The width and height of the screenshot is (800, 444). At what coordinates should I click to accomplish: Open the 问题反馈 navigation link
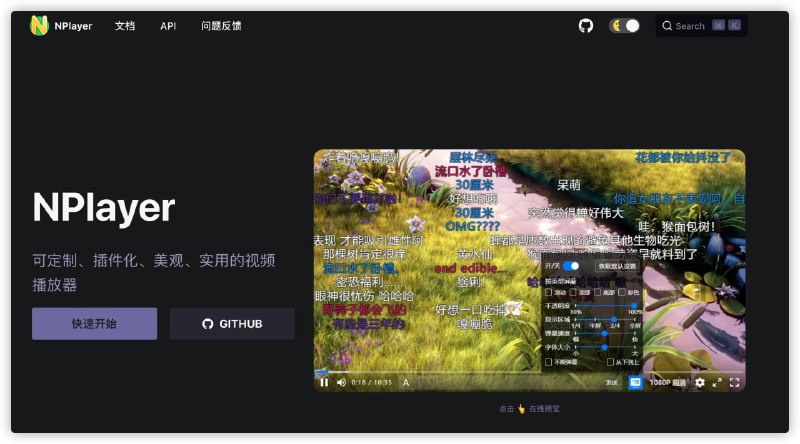[221, 26]
